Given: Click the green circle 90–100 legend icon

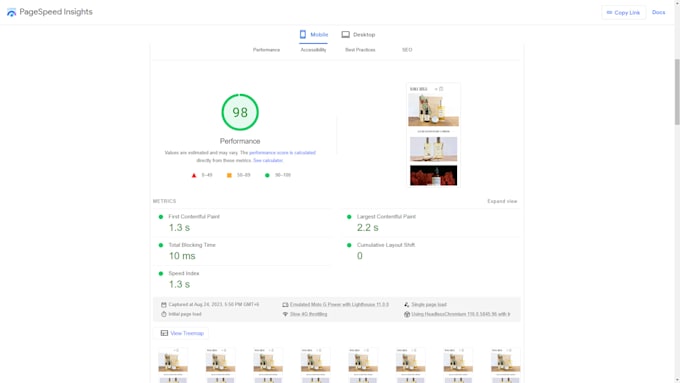Looking at the screenshot, I should 267,175.
